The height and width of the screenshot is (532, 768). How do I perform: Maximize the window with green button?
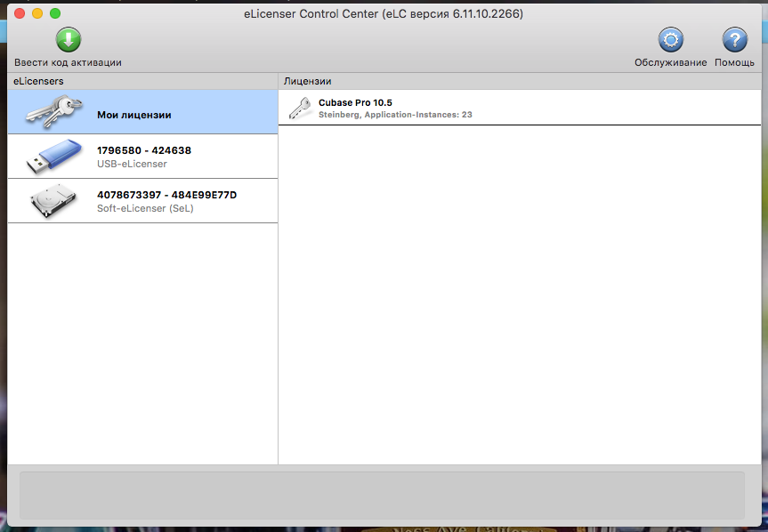coord(55,13)
